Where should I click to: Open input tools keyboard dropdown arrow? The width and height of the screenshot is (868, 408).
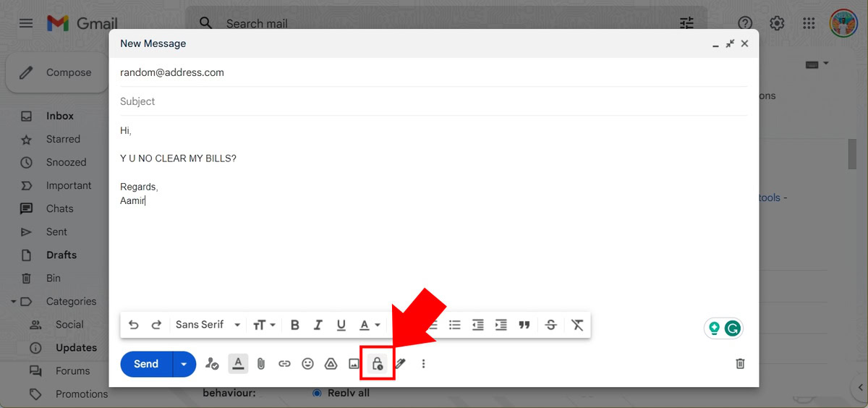826,64
